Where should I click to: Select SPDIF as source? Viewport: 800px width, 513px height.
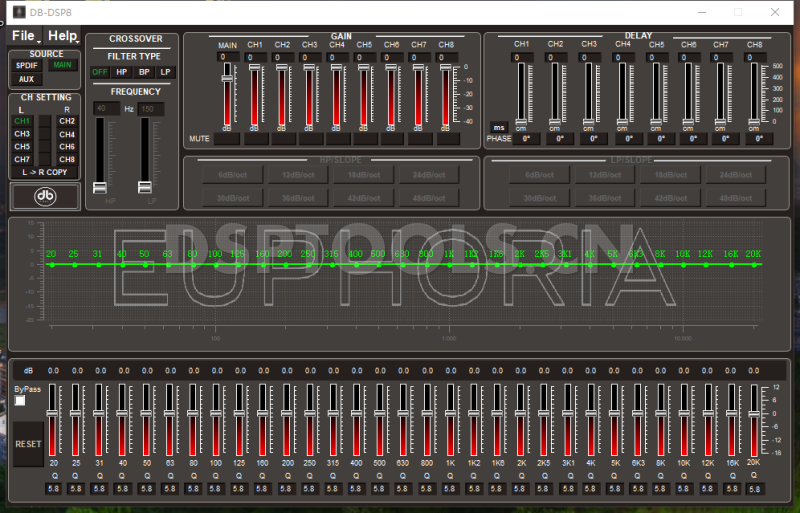click(x=27, y=65)
